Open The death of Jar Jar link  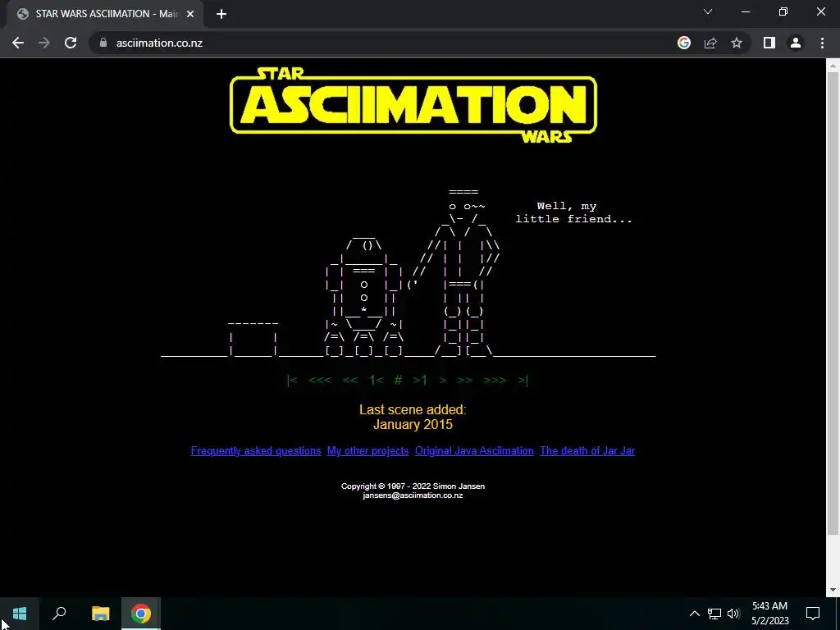(587, 451)
